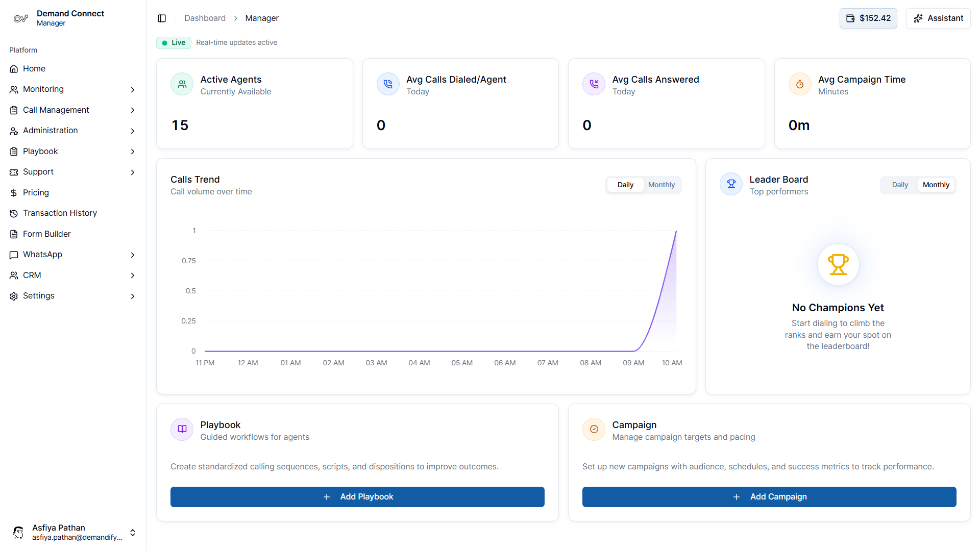The width and height of the screenshot is (980, 551).
Task: Select the Avg Calls Dialed phone icon
Action: click(388, 84)
